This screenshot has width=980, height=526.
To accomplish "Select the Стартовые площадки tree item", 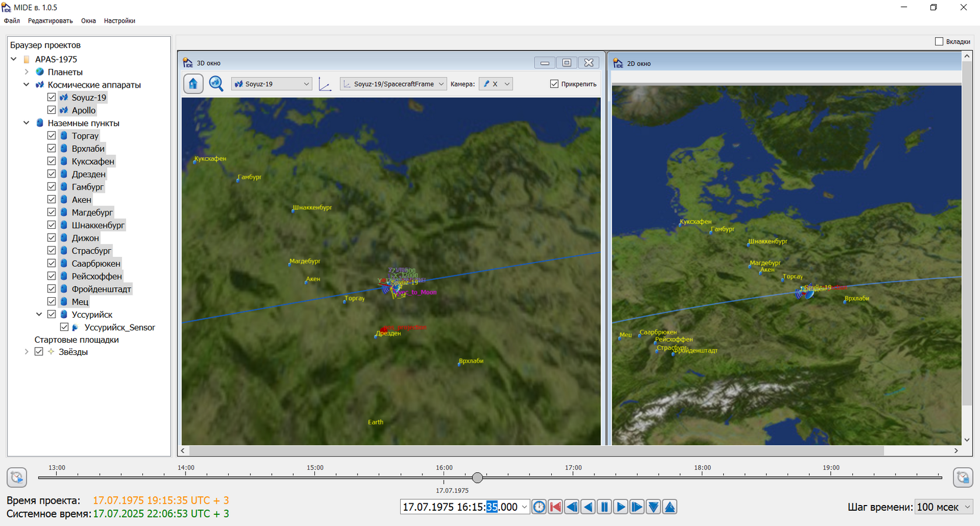I will point(76,340).
